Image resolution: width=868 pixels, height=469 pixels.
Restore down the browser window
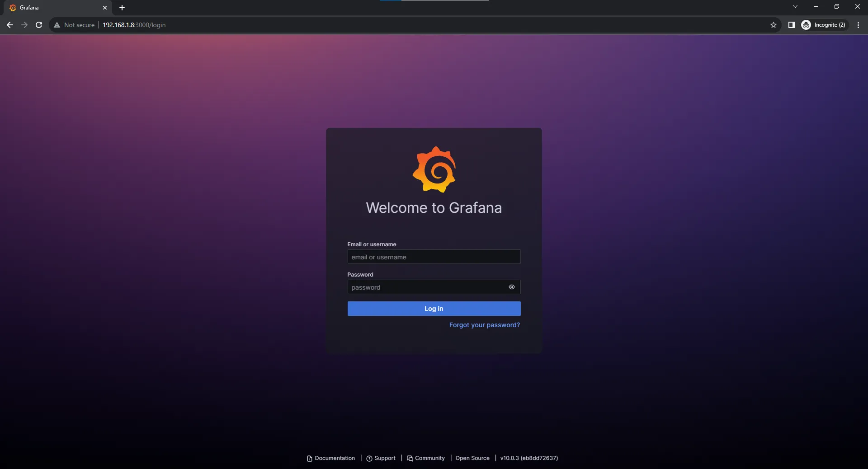(x=837, y=6)
